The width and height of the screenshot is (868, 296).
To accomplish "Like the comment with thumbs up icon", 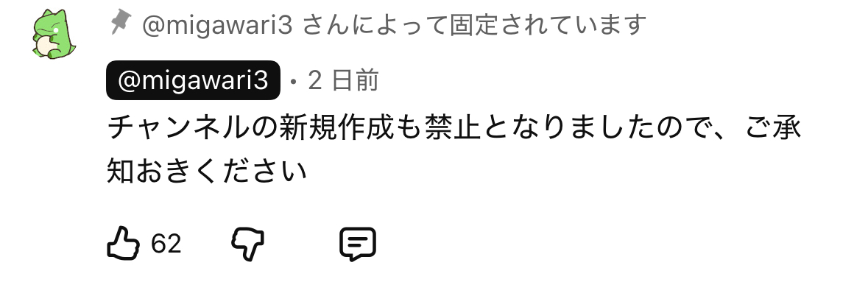I will (123, 244).
